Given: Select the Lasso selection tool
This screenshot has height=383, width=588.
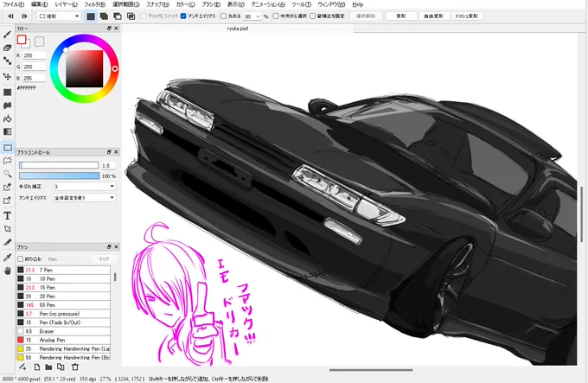Looking at the screenshot, I should pos(7,161).
